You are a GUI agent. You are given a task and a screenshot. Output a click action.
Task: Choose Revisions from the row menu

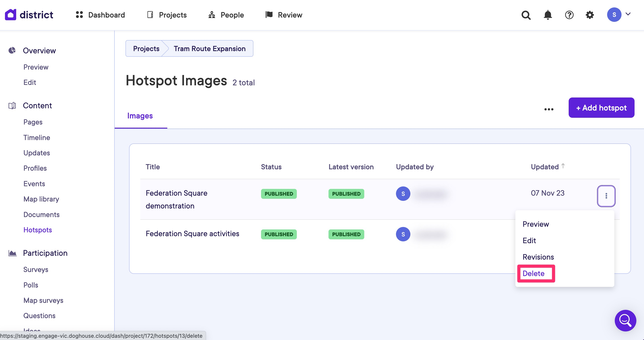click(x=538, y=257)
